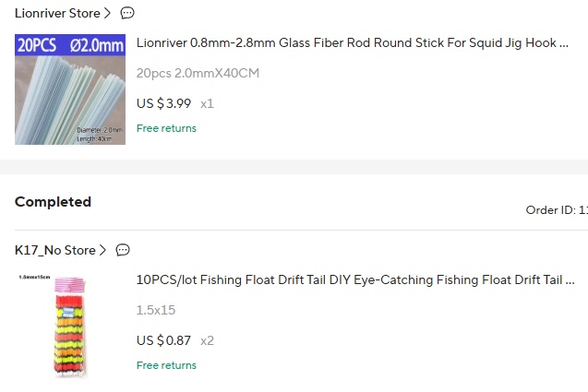Open the Lionriver Glass Fiber Rod product title

(352, 42)
